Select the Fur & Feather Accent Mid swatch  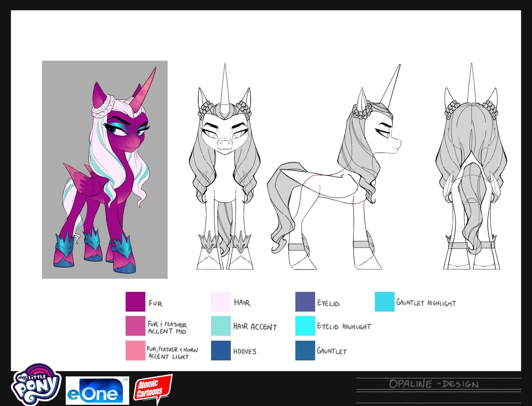(135, 326)
